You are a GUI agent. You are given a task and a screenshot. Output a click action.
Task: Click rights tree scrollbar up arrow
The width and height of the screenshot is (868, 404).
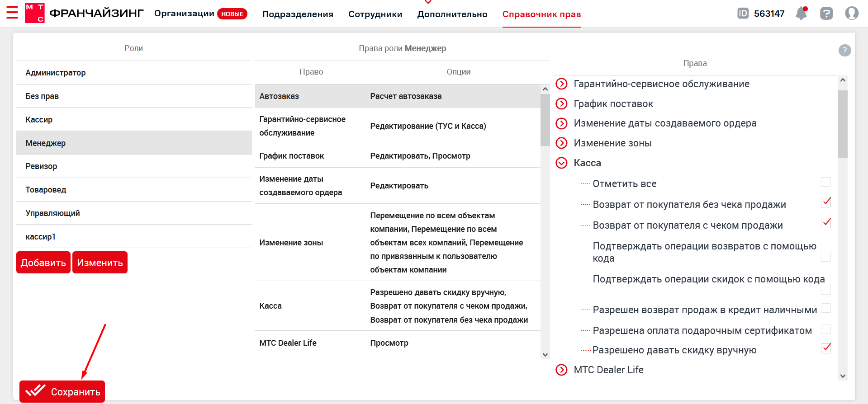843,80
